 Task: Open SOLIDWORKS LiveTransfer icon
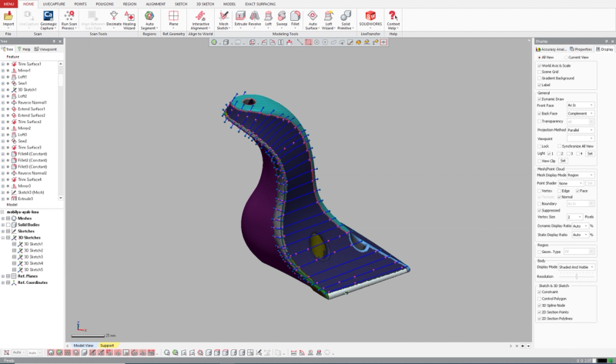pyautogui.click(x=370, y=20)
